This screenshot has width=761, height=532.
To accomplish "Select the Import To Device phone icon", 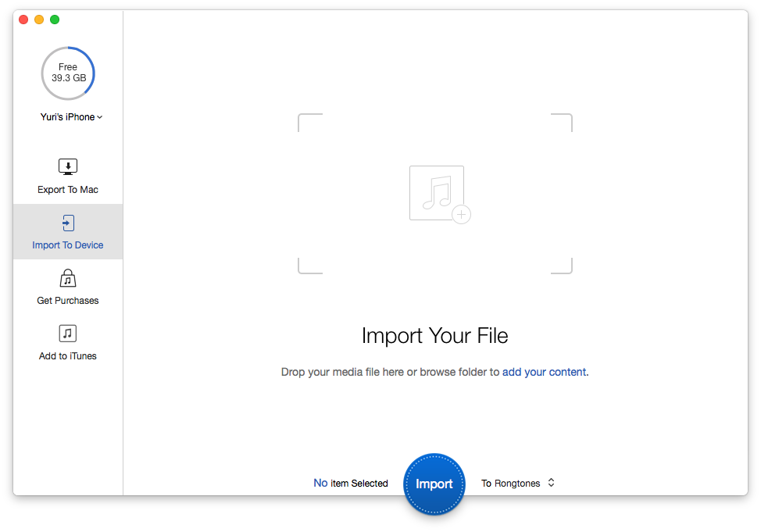I will coord(68,223).
